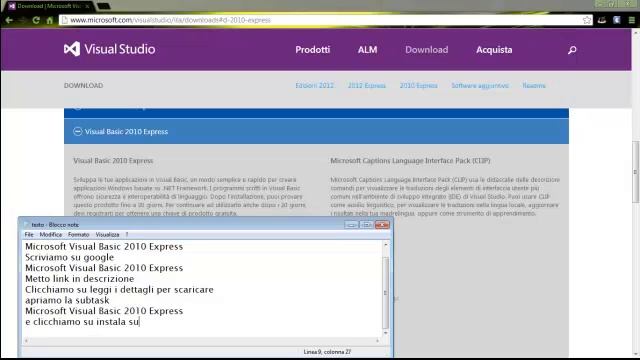The image size is (640, 360).
Task: Click the Linea 9, colonna 27 status text
Action: [x=327, y=352]
